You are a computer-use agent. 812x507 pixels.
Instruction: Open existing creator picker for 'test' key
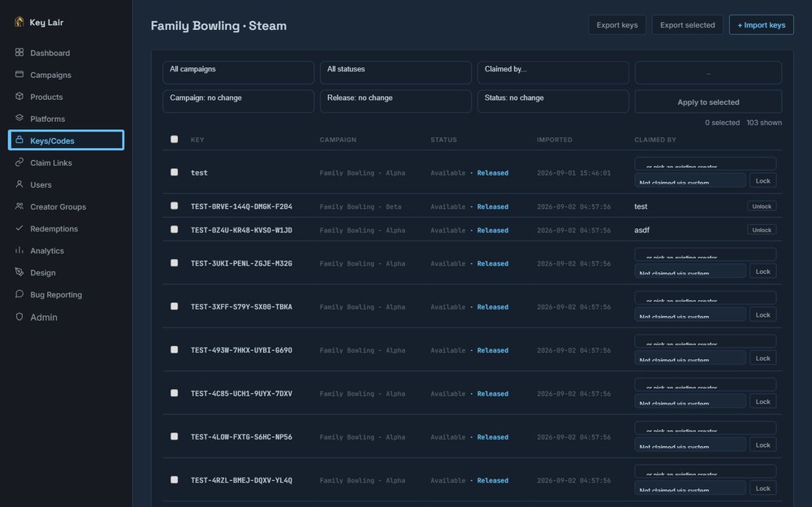706,164
